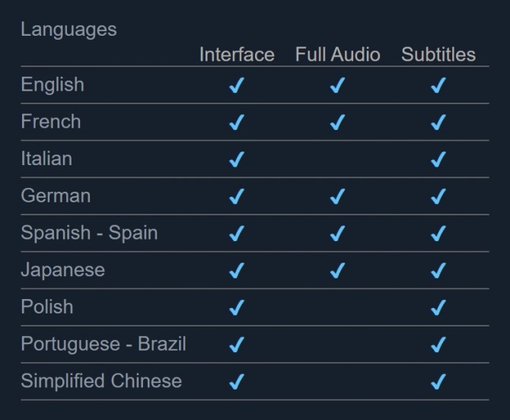Click the Simplified Chinese Subtitles checkmark
Viewport: 510px width, 420px height.
pyautogui.click(x=438, y=381)
